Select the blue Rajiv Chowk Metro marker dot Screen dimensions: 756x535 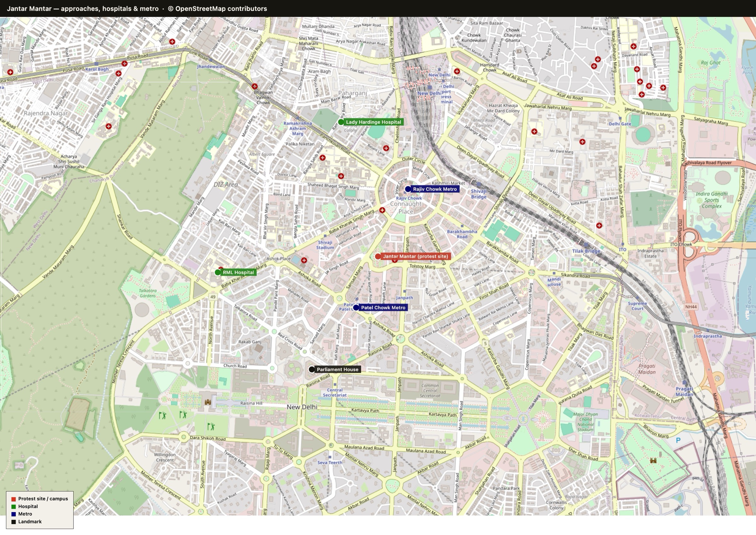408,189
